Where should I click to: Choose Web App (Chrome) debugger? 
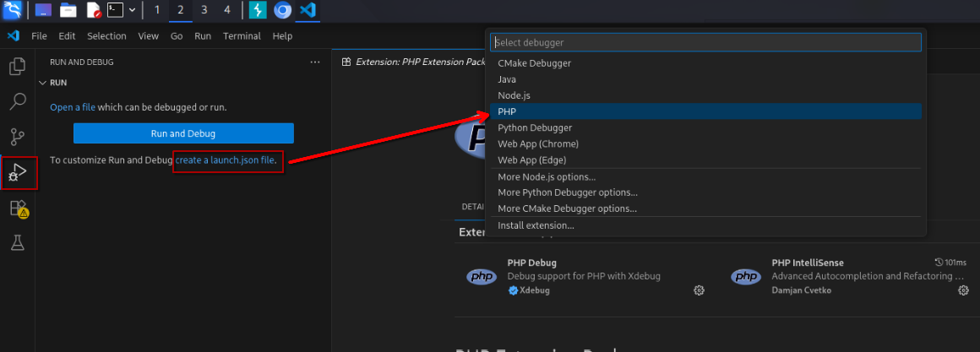coord(705,144)
